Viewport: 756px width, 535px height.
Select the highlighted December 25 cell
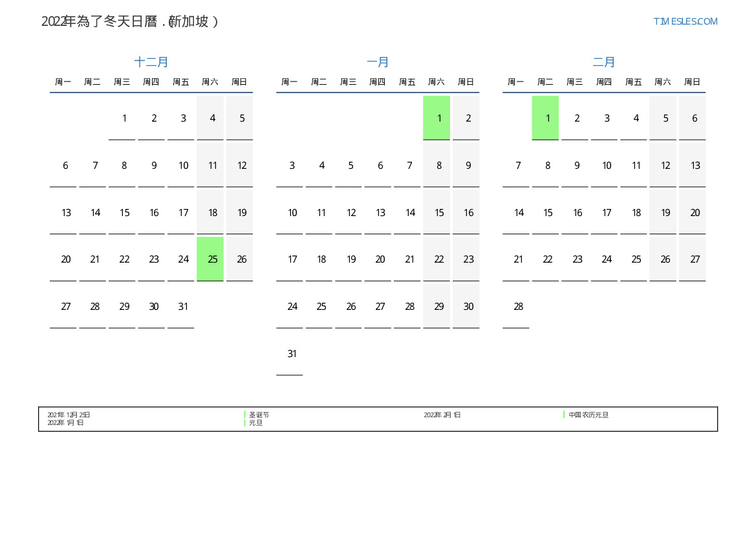click(x=210, y=259)
